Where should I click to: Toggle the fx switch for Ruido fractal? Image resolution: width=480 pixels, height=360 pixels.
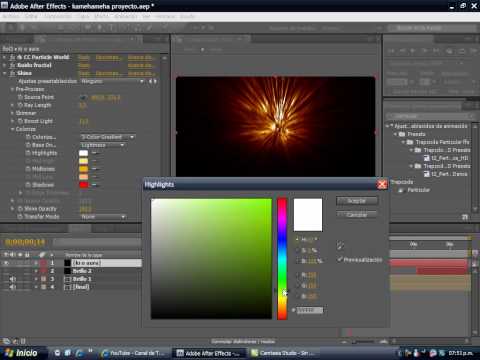(x=12, y=65)
